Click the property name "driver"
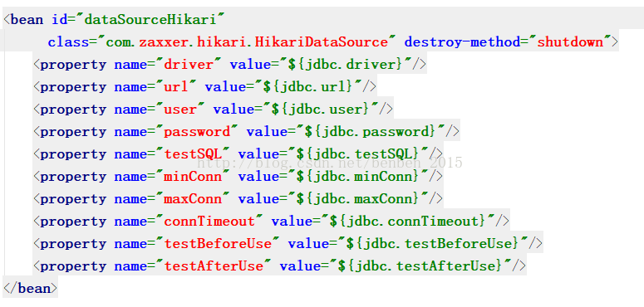The height and width of the screenshot is (307, 644). pos(189,65)
